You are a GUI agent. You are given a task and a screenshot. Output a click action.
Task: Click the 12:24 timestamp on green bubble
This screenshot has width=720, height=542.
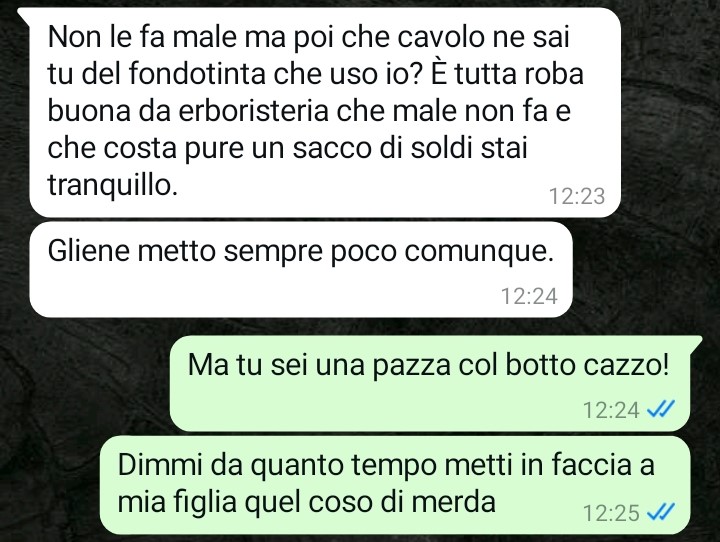[x=611, y=409]
